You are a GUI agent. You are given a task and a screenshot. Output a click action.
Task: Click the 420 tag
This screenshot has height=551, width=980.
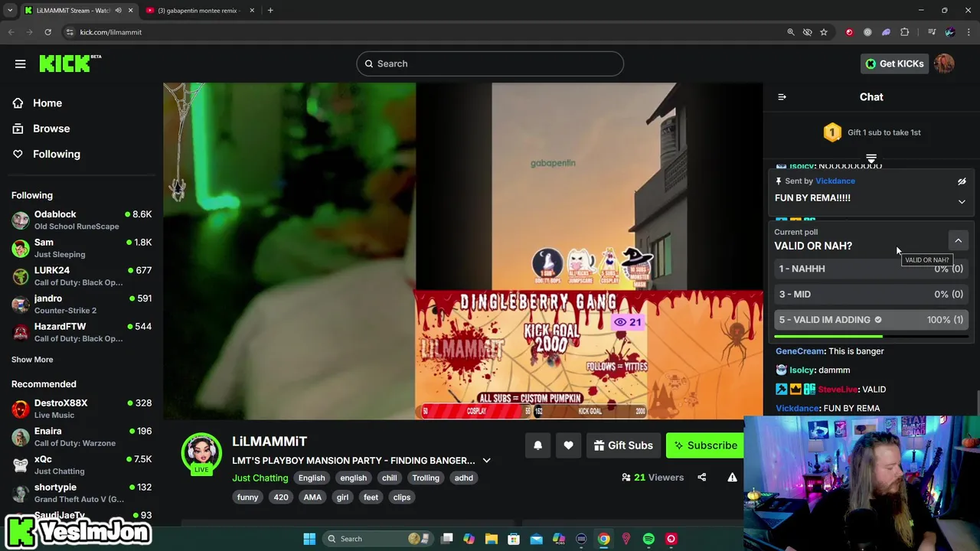click(x=281, y=497)
